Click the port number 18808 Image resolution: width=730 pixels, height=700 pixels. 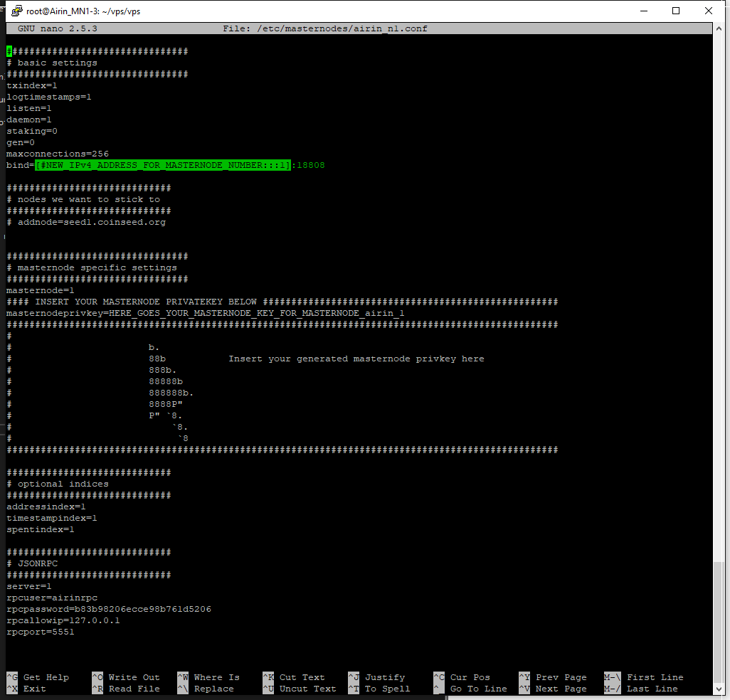(x=311, y=165)
